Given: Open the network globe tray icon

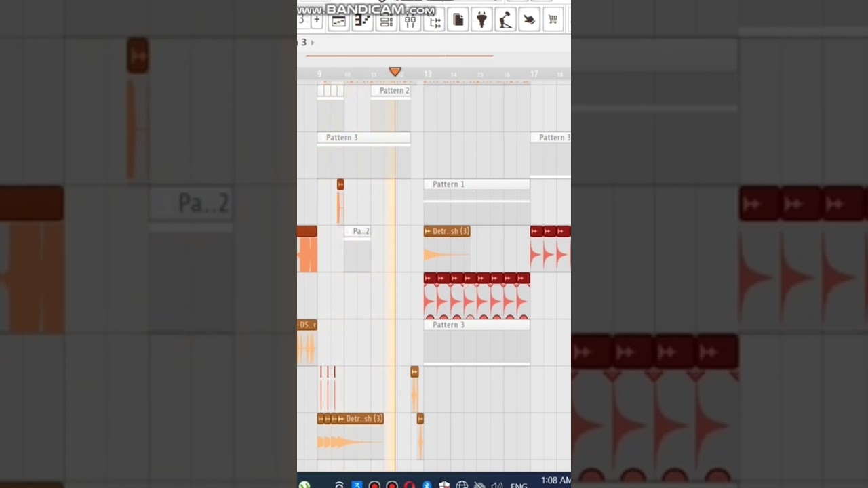Looking at the screenshot, I should 462,485.
